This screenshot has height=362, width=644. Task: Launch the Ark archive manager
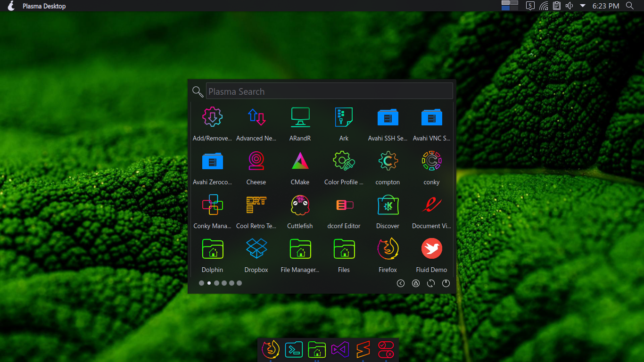[x=344, y=117]
